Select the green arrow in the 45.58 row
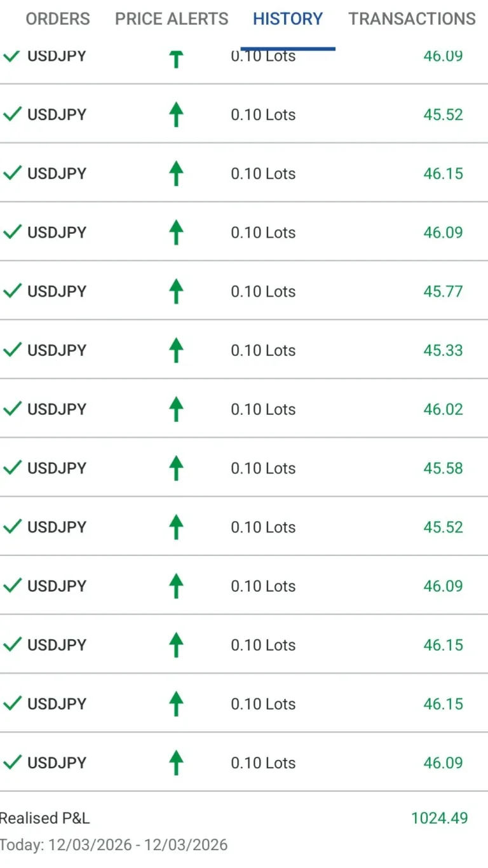488x868 pixels. (x=176, y=468)
